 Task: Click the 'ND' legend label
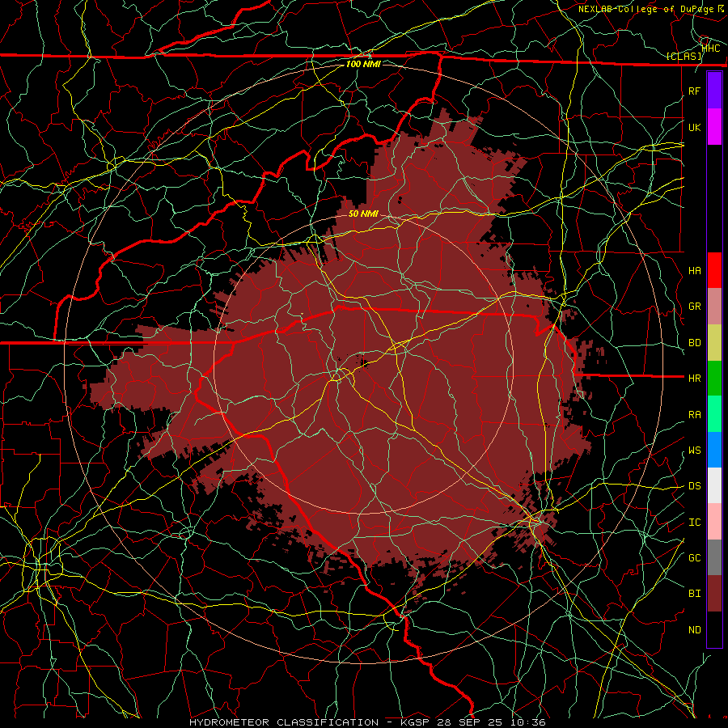694,629
